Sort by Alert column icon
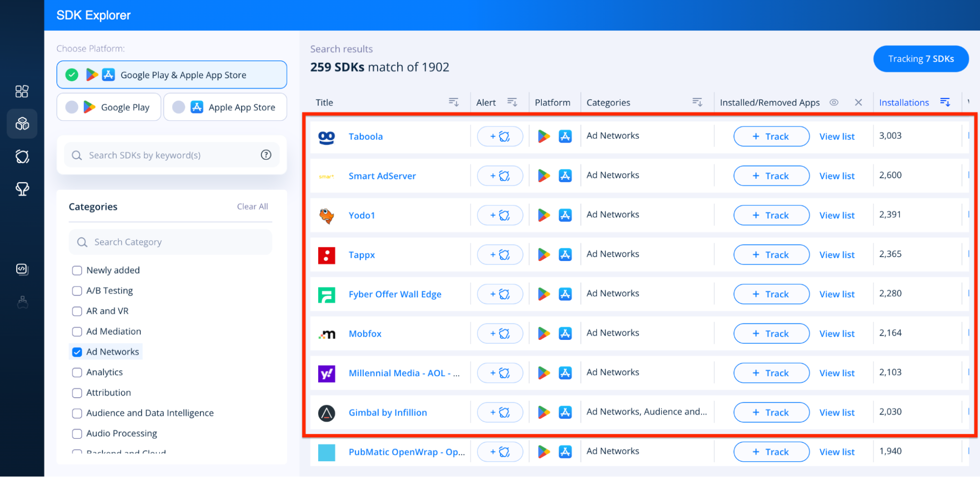 tap(512, 102)
